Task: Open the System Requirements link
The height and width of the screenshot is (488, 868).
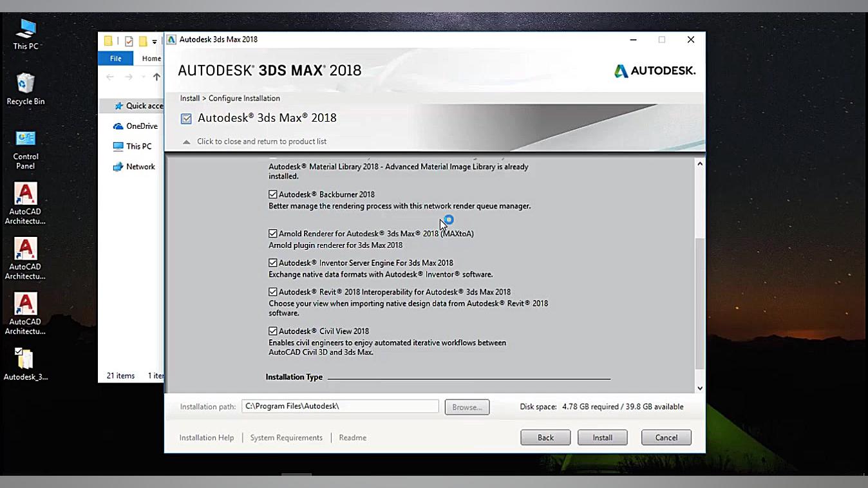Action: click(287, 438)
